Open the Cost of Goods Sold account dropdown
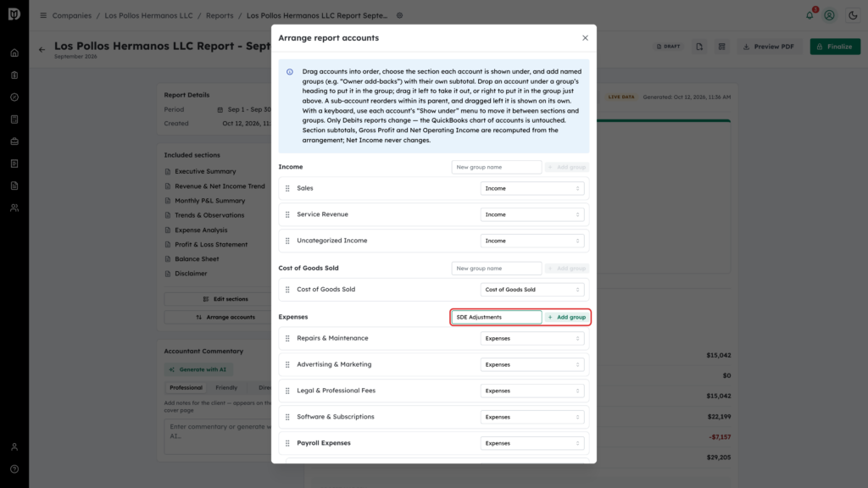The height and width of the screenshot is (488, 868). [532, 290]
